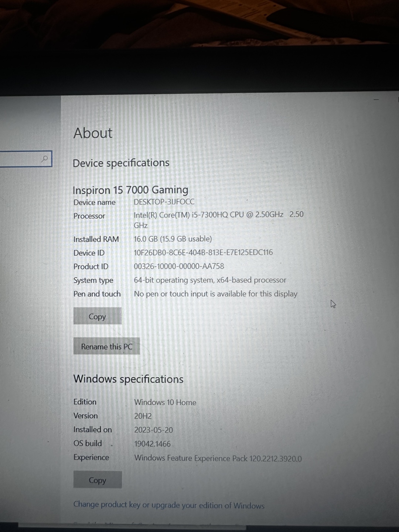Click the Product ID label
The image size is (399, 532).
pyautogui.click(x=91, y=267)
